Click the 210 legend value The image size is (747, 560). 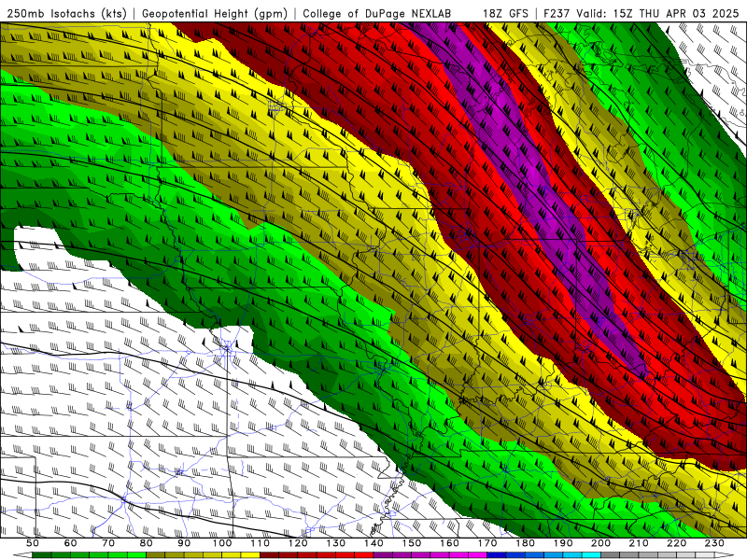tap(639, 543)
